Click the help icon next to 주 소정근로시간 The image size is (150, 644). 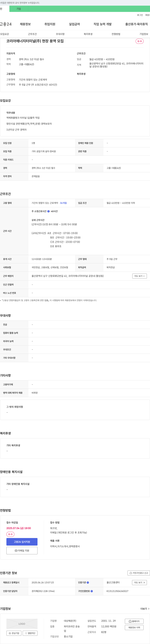pos(48,211)
